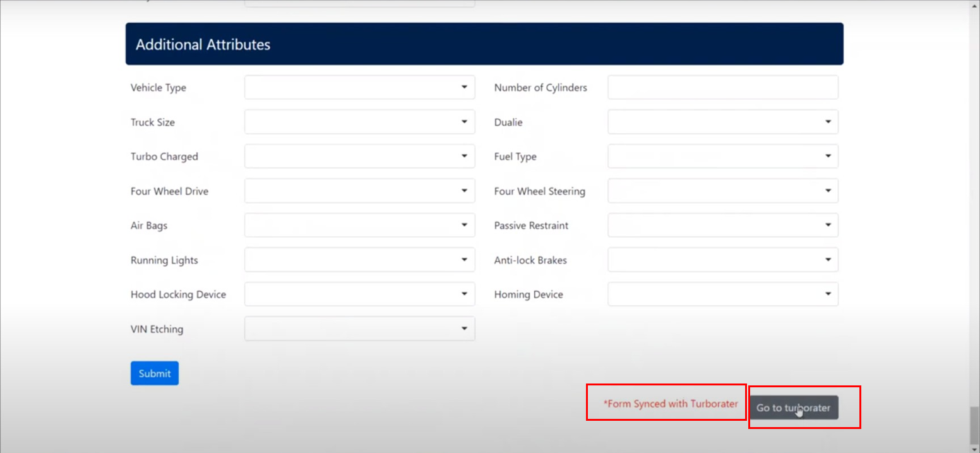Click the 'Turbo Charged' label
Viewport: 980px width, 453px height.
coord(164,157)
